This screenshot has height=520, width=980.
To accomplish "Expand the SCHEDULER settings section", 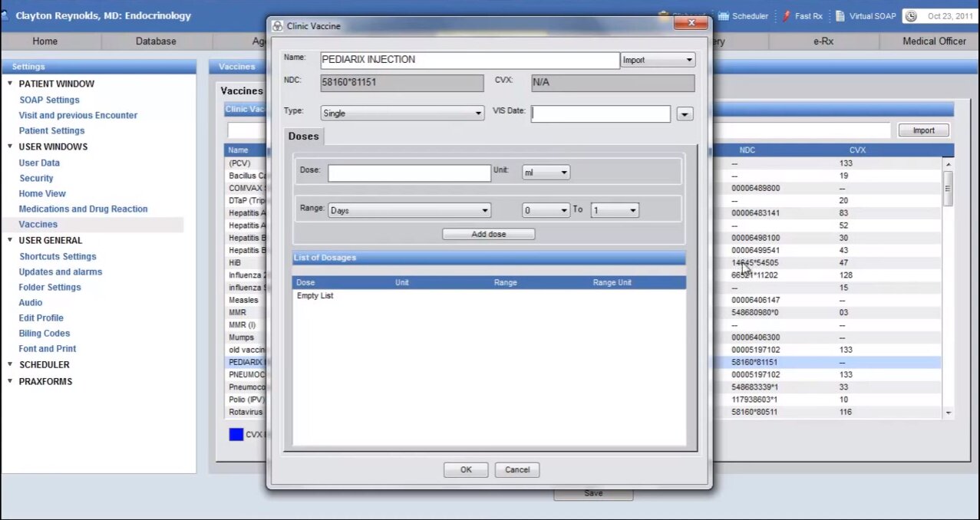I will [x=10, y=364].
